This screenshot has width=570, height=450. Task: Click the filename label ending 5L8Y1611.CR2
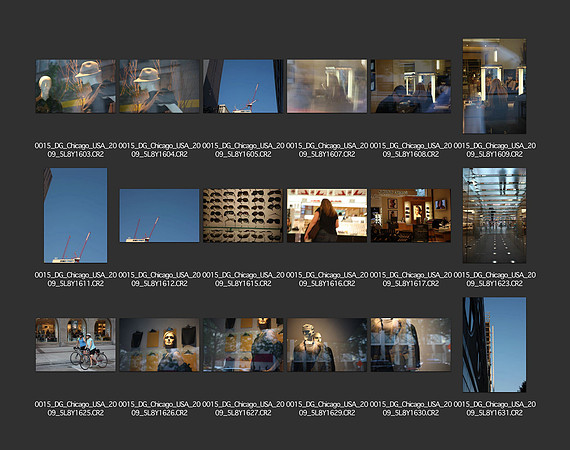tap(76, 279)
